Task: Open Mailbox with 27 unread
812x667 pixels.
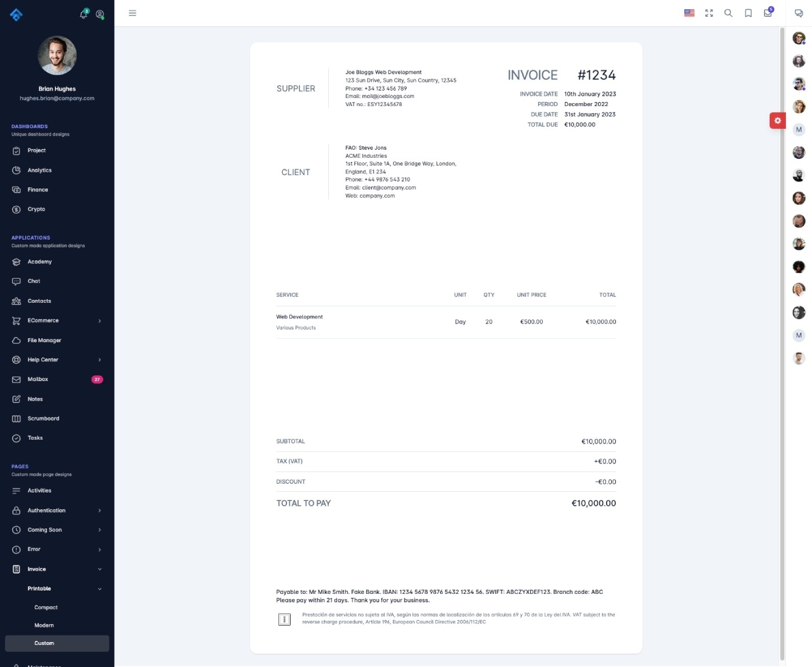Action: point(38,379)
